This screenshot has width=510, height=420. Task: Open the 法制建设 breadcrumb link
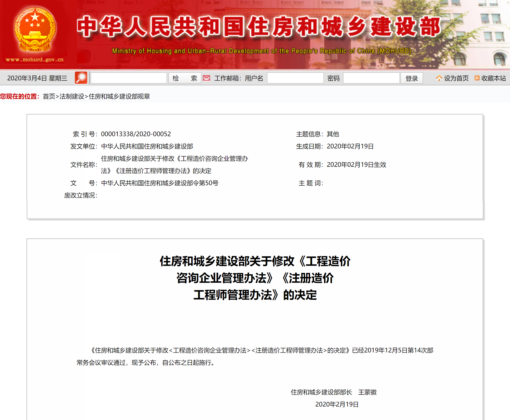pos(72,96)
